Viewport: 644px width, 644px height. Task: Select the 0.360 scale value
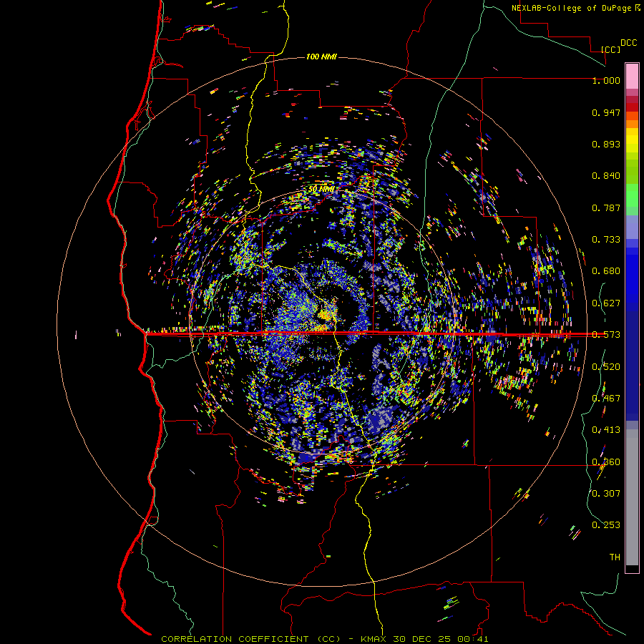606,462
